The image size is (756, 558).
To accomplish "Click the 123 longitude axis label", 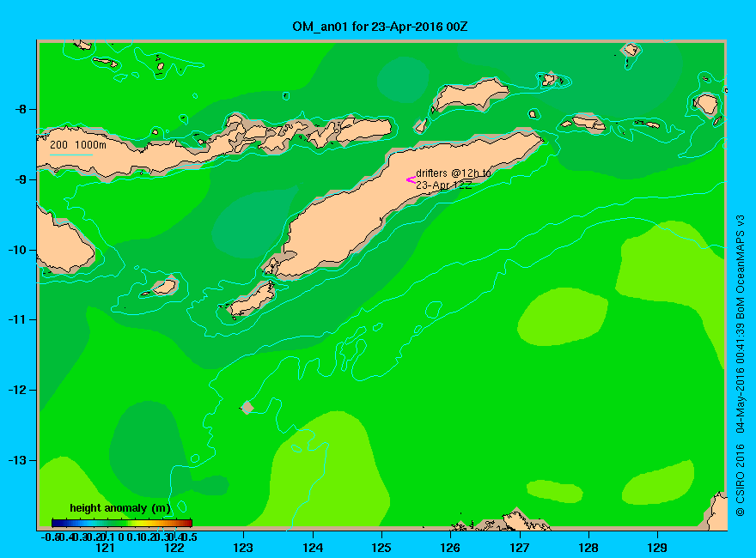I will pos(243,548).
